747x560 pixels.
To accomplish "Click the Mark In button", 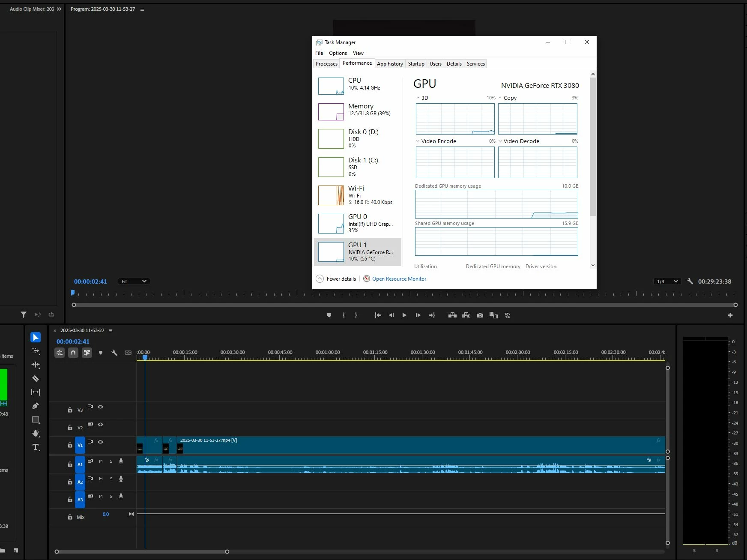I will tap(344, 315).
